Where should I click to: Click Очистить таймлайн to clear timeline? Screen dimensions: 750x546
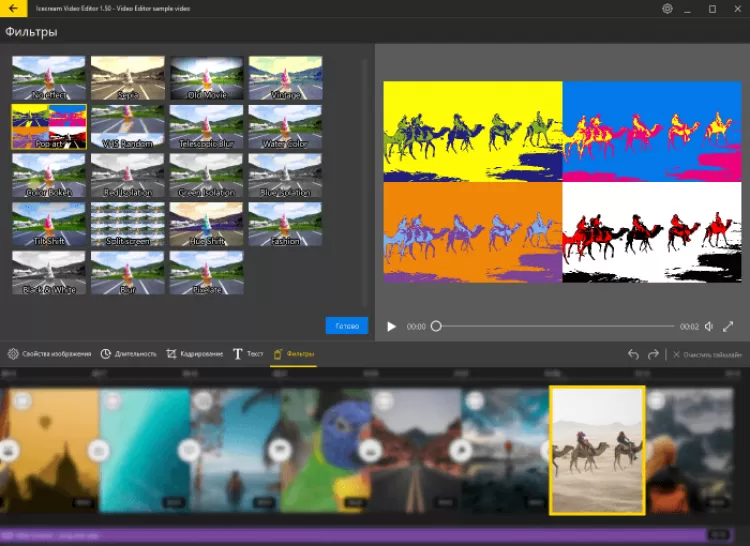pos(708,354)
